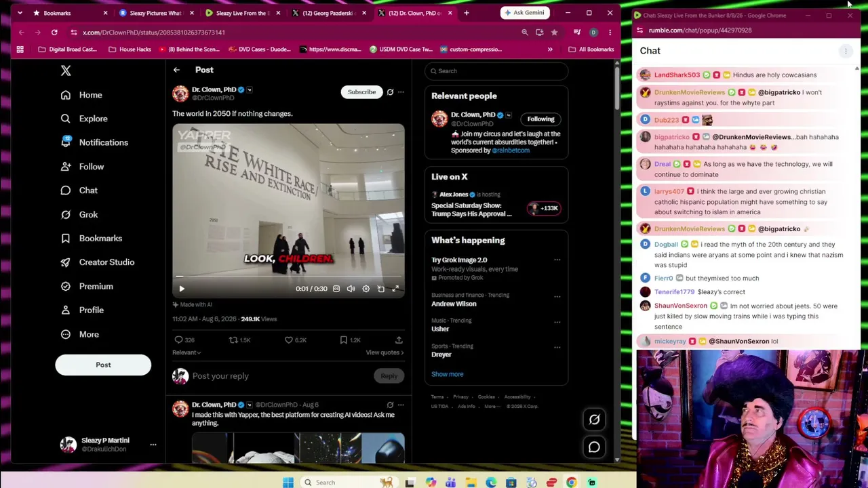Open the media control icon in Chrome toolbar
The width and height of the screenshot is (868, 488).
coord(577,32)
